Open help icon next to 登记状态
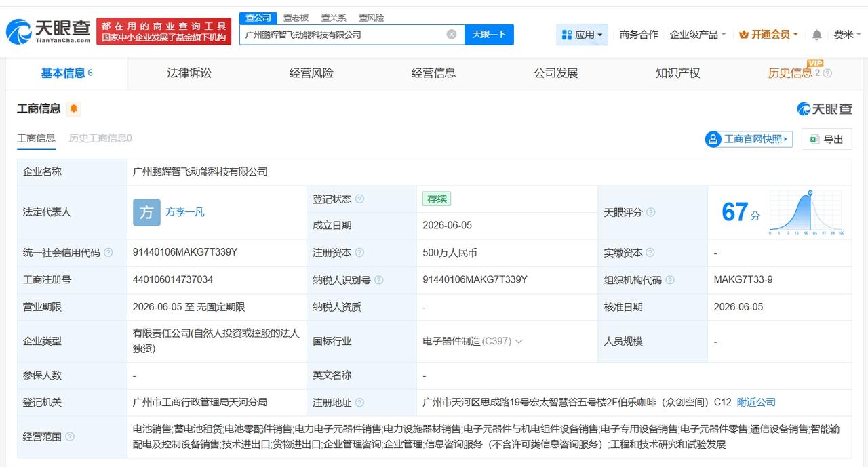 click(x=360, y=199)
